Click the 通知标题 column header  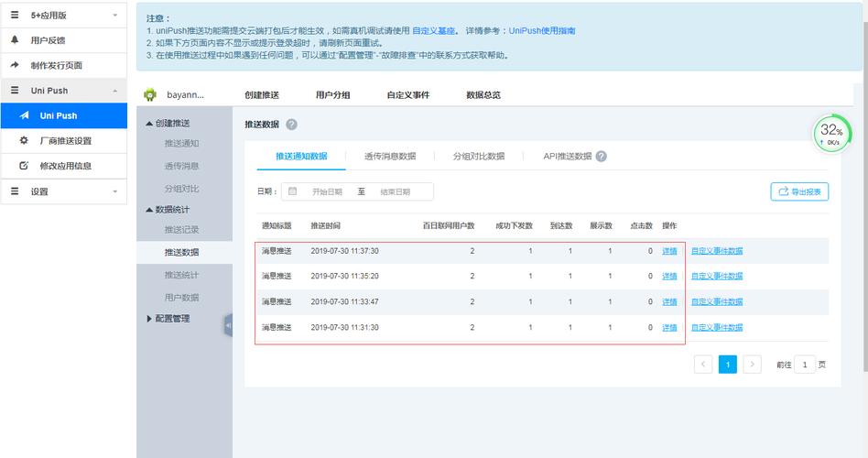277,225
